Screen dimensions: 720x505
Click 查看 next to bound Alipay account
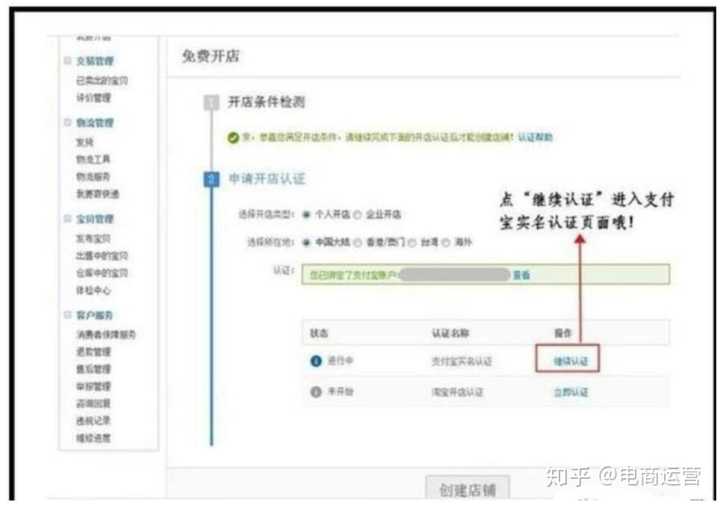(521, 275)
